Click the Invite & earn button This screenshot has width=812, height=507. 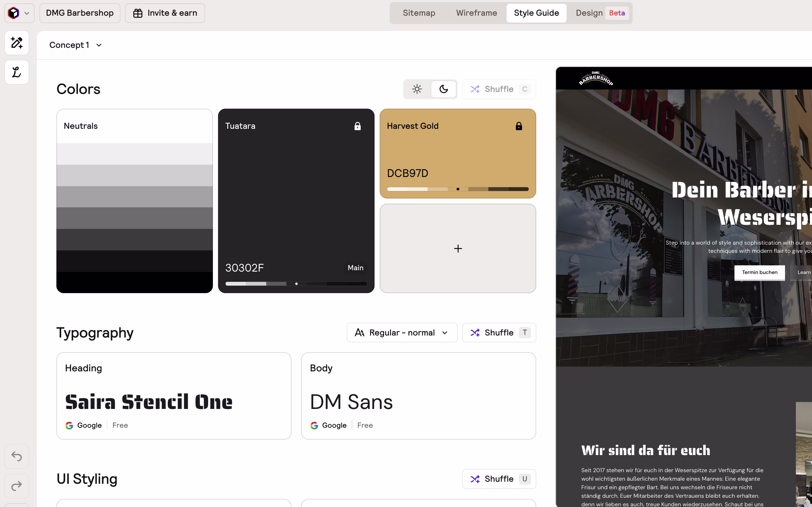(x=165, y=13)
